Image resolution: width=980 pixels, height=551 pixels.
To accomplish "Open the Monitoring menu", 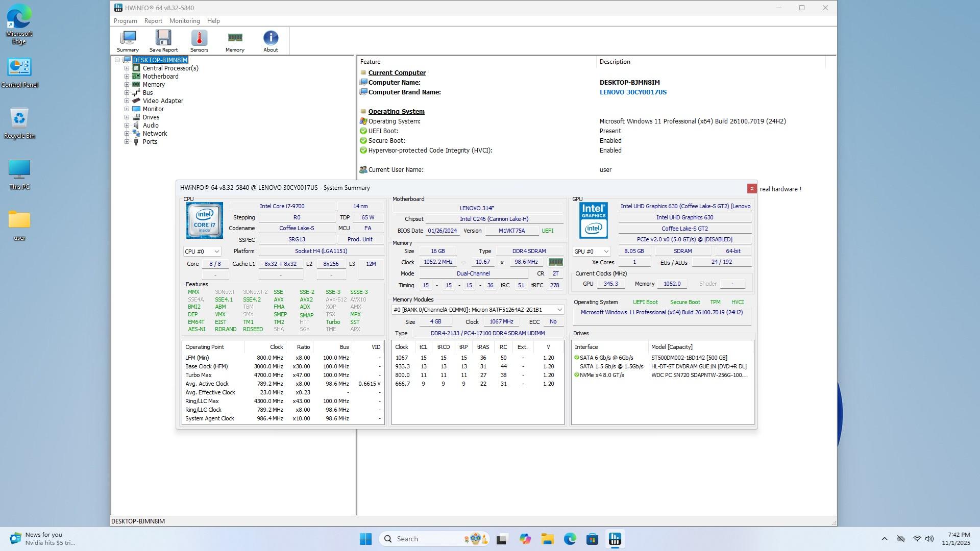I will pos(184,21).
